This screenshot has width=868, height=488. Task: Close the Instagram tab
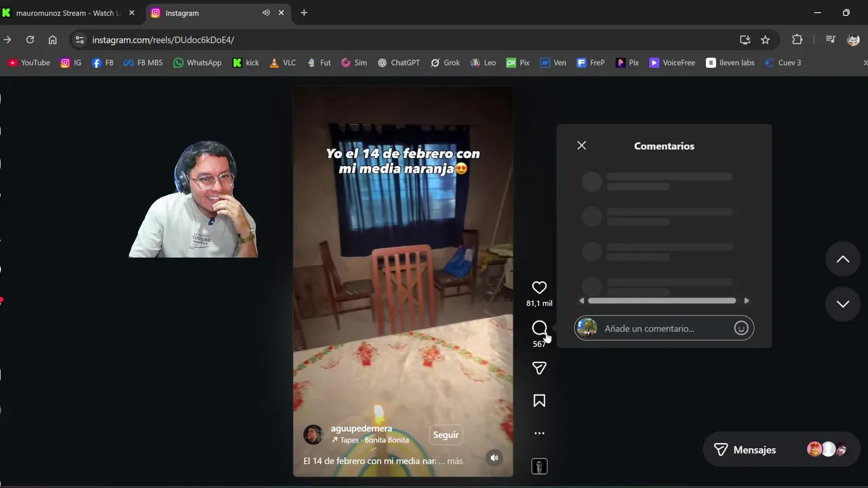(x=282, y=13)
